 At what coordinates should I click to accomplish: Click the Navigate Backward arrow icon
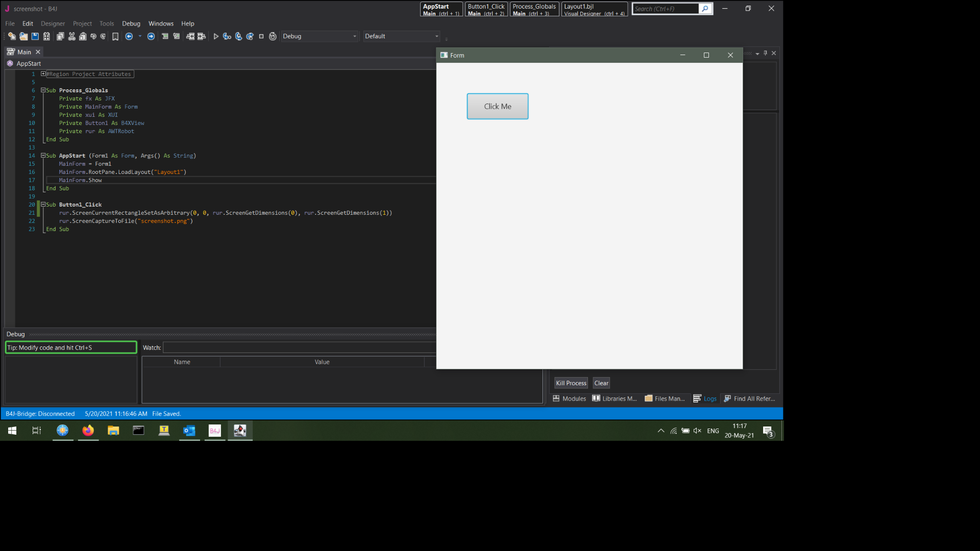129,36
